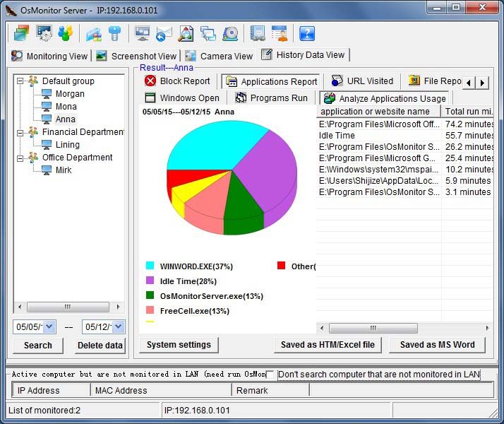
Task: Sort by application or website name column
Action: pos(378,112)
